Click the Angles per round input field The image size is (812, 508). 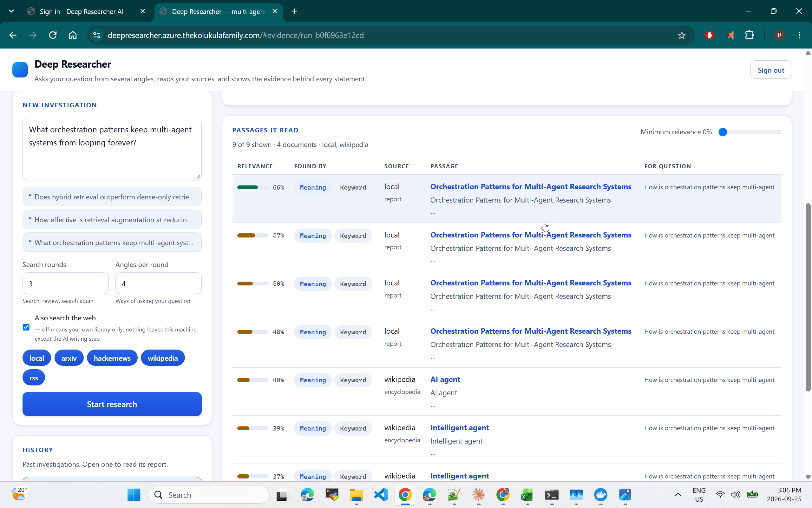pyautogui.click(x=158, y=283)
